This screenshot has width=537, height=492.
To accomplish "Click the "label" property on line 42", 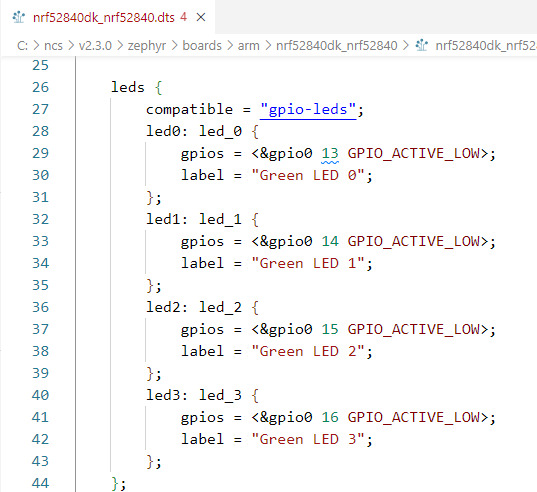I will 202,439.
